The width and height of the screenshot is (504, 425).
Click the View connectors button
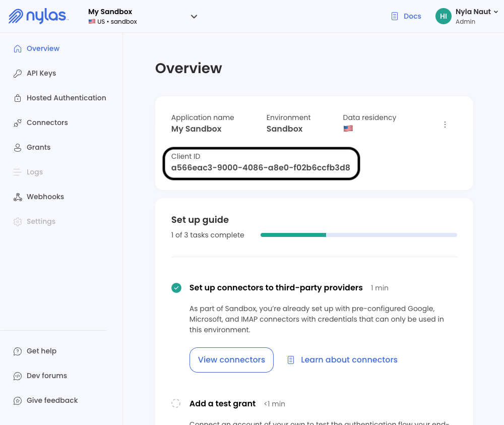231,360
